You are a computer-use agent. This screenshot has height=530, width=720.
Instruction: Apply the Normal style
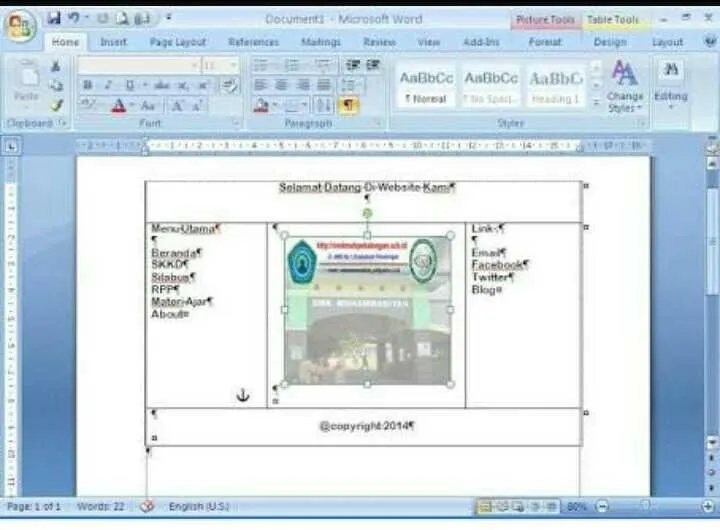click(x=426, y=86)
